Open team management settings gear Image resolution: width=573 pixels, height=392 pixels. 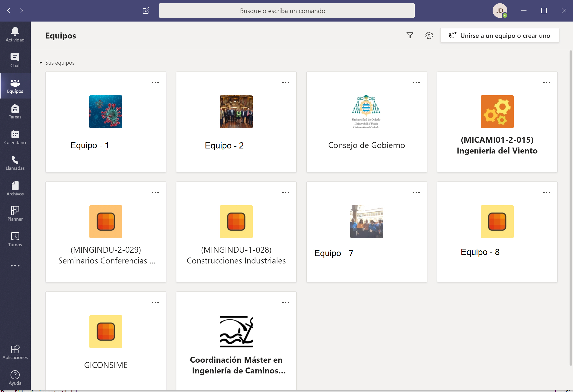click(429, 35)
